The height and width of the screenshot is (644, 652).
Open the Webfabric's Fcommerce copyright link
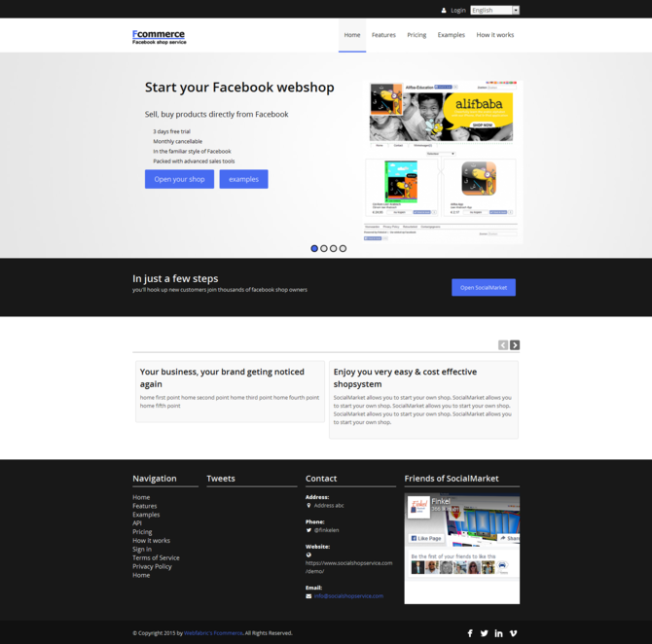coord(213,633)
